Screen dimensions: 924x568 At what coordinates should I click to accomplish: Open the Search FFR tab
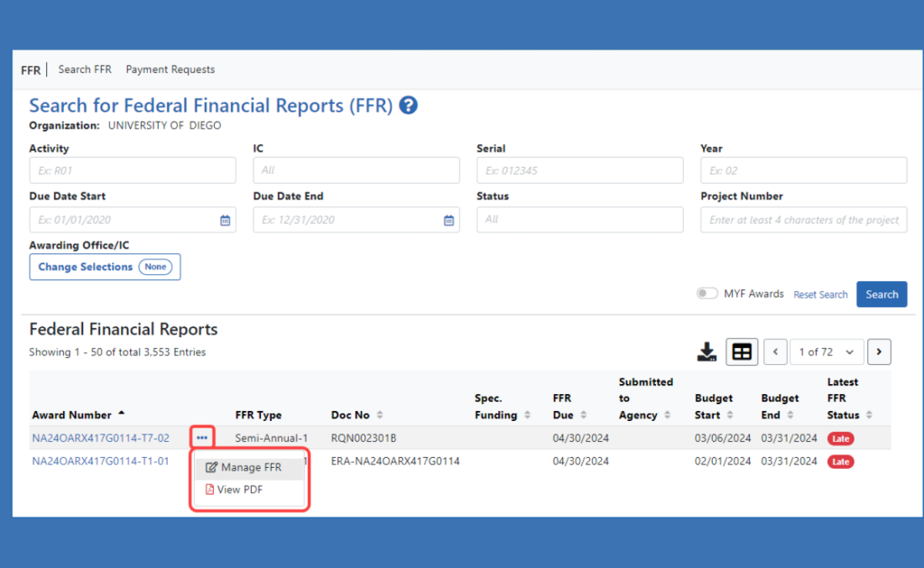click(85, 69)
